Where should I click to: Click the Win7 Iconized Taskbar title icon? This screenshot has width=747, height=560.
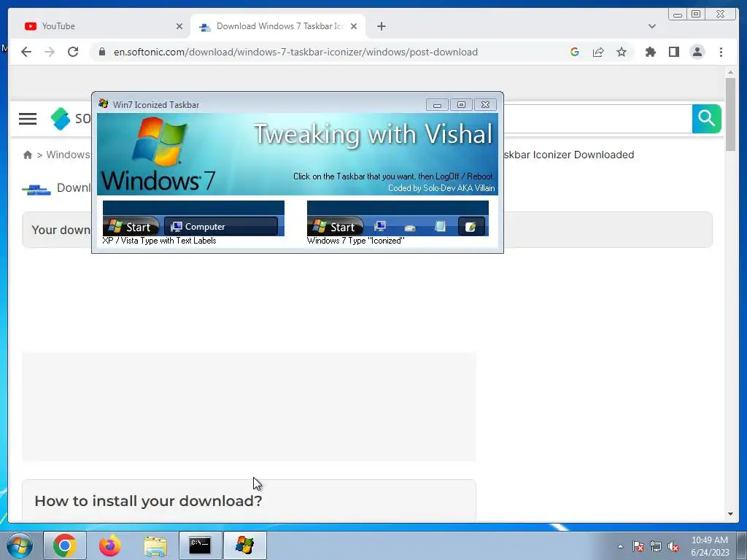click(x=104, y=104)
